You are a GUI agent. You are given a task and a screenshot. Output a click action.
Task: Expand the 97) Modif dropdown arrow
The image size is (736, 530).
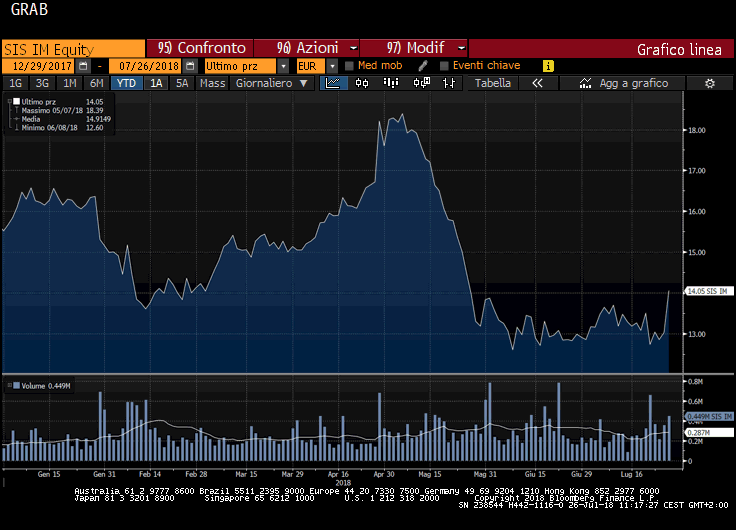click(461, 48)
